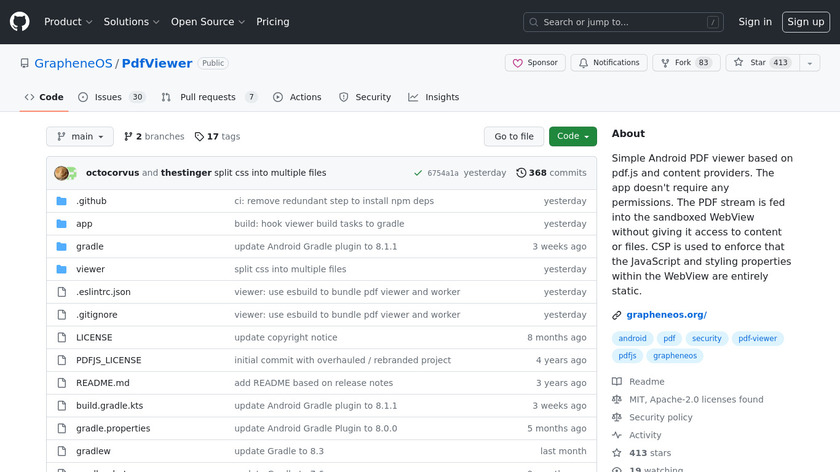Click the pdfjs topic tag
The width and height of the screenshot is (840, 472).
(627, 356)
